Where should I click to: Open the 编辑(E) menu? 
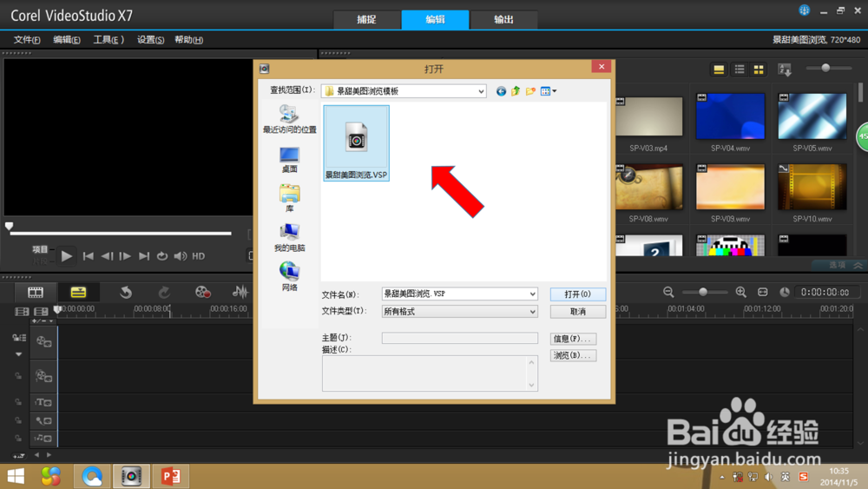click(x=67, y=40)
